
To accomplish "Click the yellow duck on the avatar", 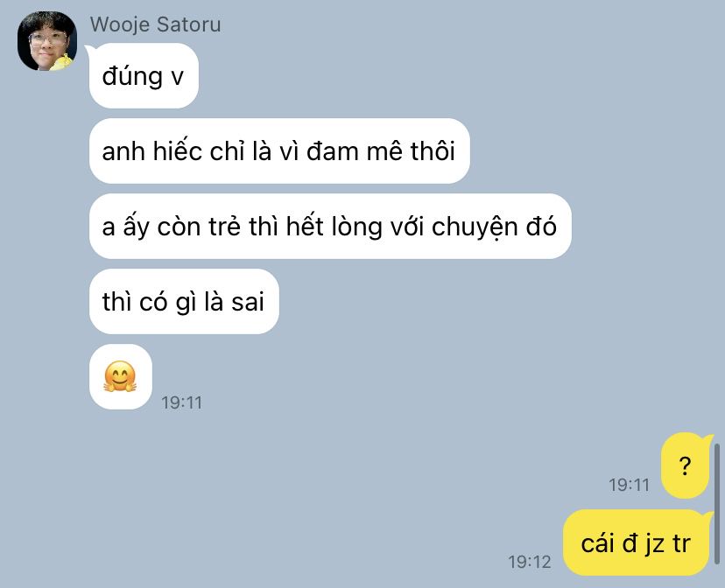I will coord(63,62).
